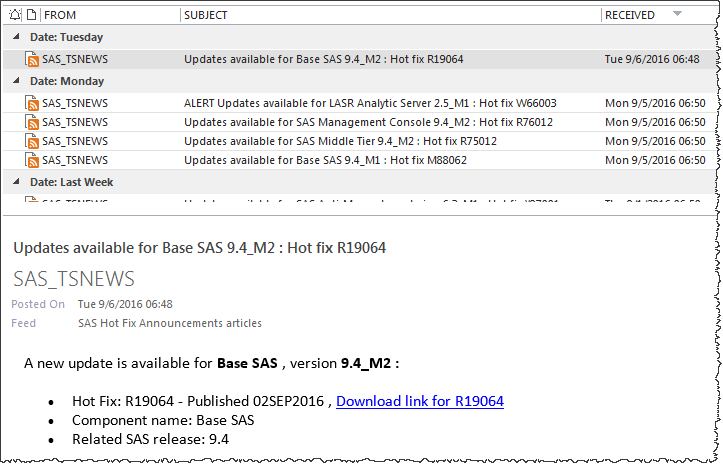This screenshot has width=723, height=467.
Task: Sort messages by the SUBJECT column
Action: [206, 15]
